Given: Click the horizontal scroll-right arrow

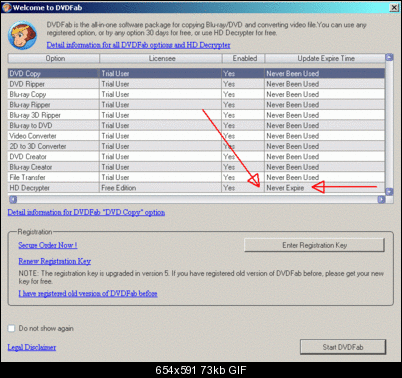Looking at the screenshot, I should point(381,200).
